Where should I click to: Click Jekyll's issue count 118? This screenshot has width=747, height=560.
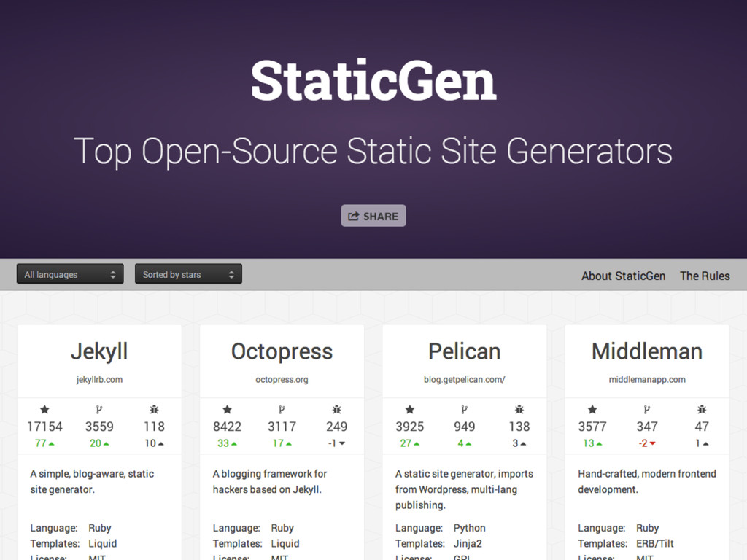154,427
